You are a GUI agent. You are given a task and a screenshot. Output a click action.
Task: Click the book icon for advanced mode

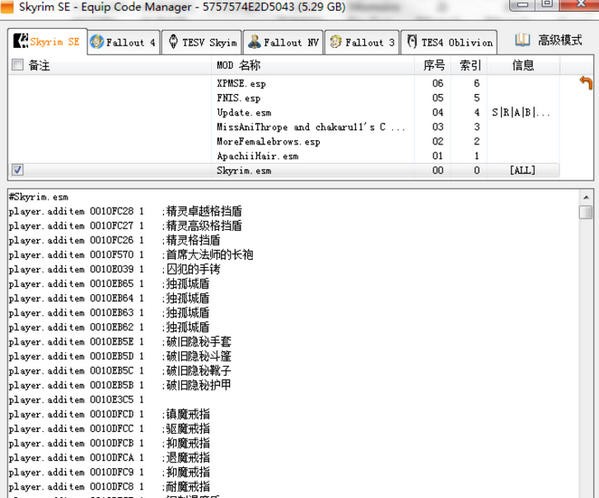[x=522, y=40]
